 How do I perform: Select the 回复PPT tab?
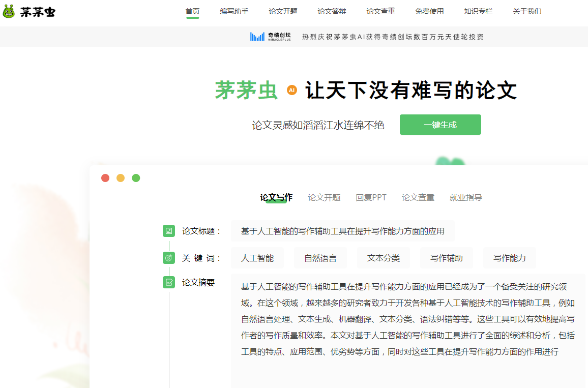point(371,197)
